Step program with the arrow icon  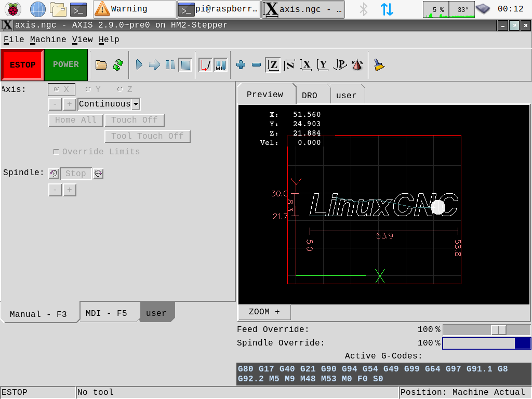point(154,65)
